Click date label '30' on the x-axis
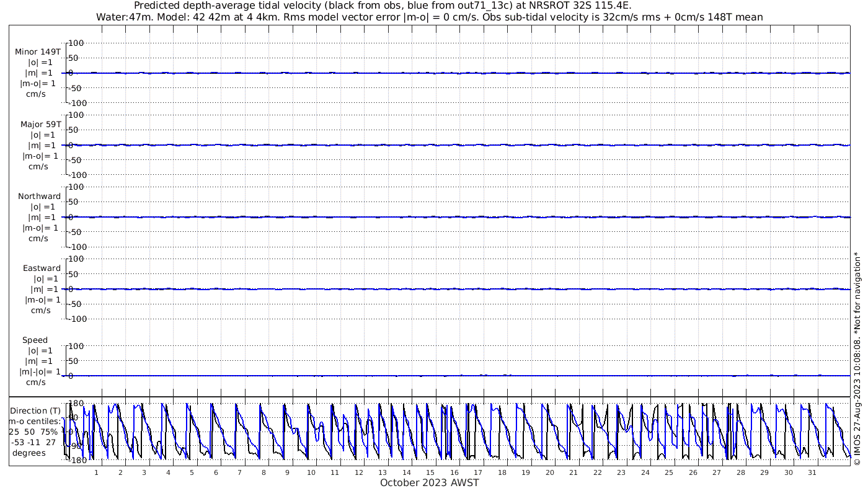 [x=789, y=472]
